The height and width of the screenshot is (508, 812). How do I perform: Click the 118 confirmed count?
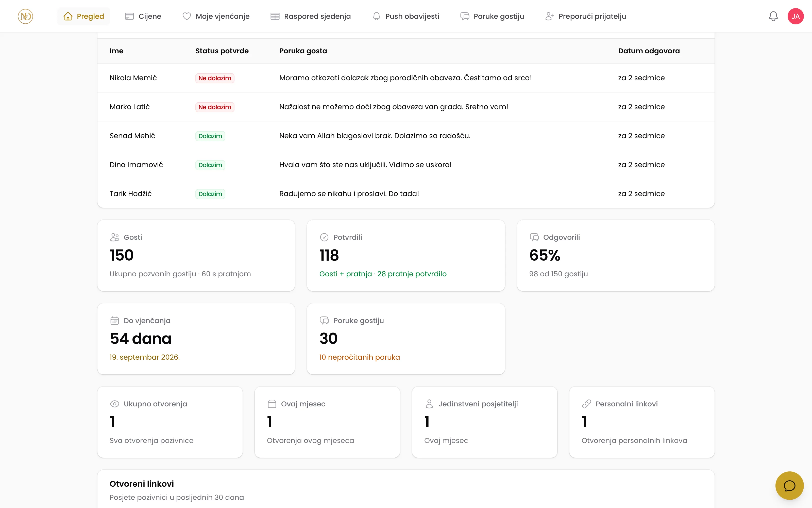(x=329, y=255)
